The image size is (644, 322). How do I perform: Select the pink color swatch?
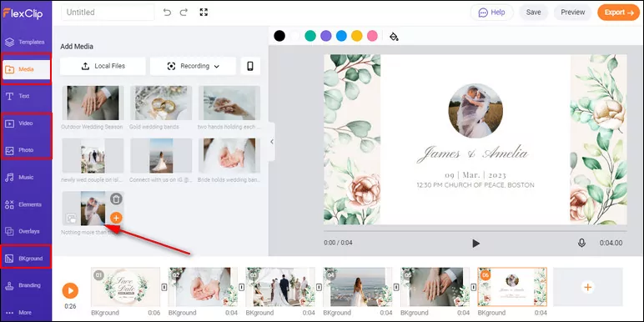tap(372, 36)
